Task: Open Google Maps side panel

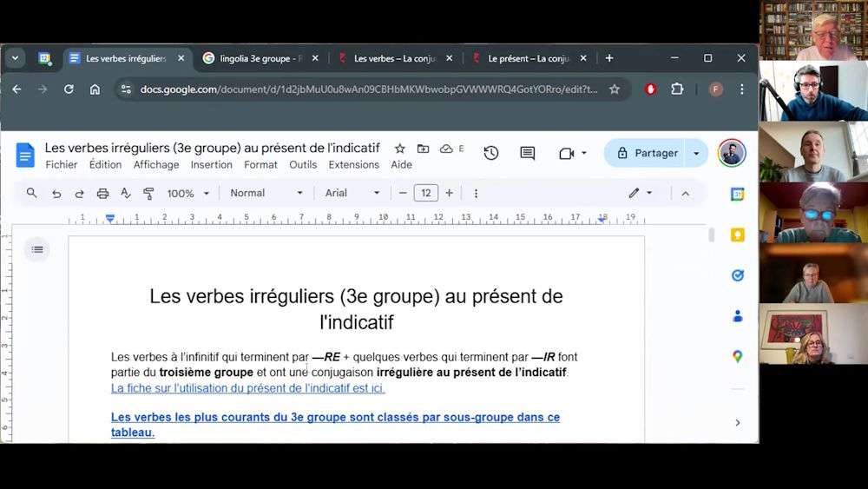Action: 737,356
